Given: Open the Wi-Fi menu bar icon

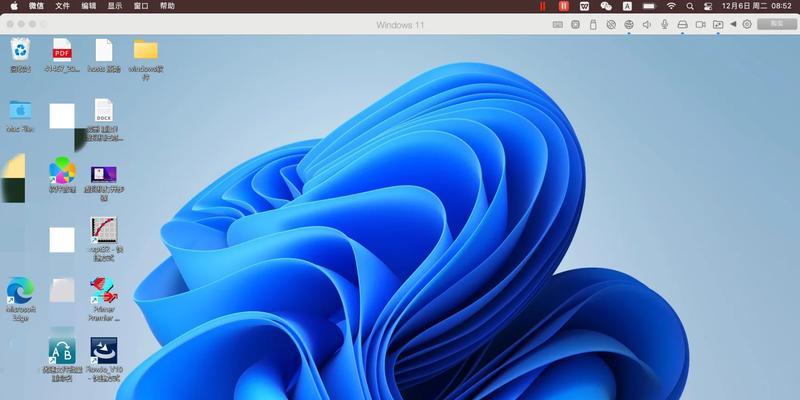Looking at the screenshot, I should (671, 6).
